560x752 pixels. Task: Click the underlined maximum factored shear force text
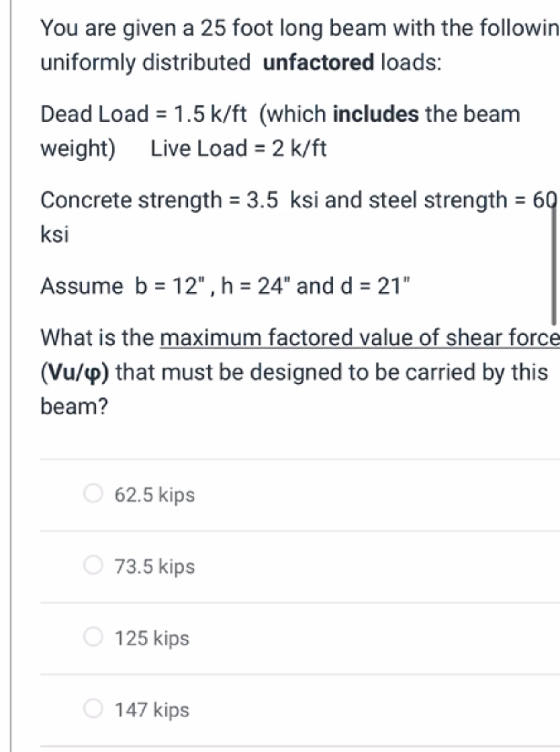(358, 338)
